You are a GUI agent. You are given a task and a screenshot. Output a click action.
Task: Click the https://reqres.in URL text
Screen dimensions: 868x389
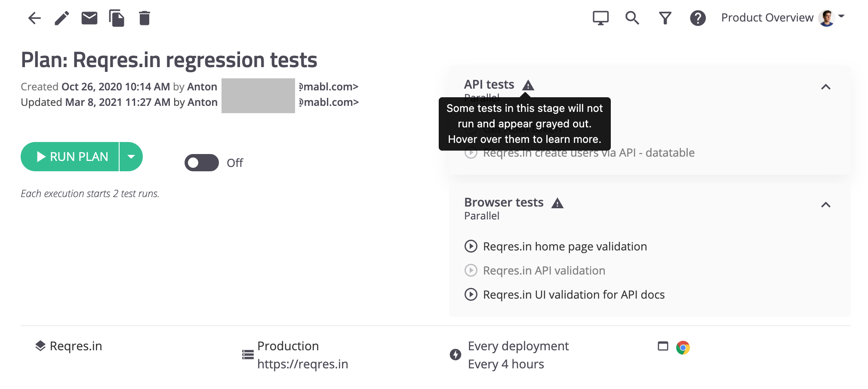pyautogui.click(x=302, y=364)
